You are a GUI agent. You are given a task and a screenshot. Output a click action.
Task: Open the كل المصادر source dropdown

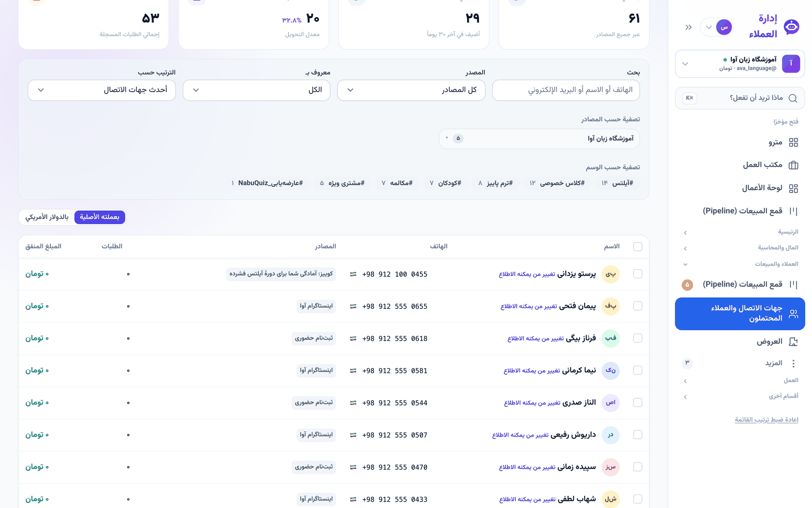point(411,90)
